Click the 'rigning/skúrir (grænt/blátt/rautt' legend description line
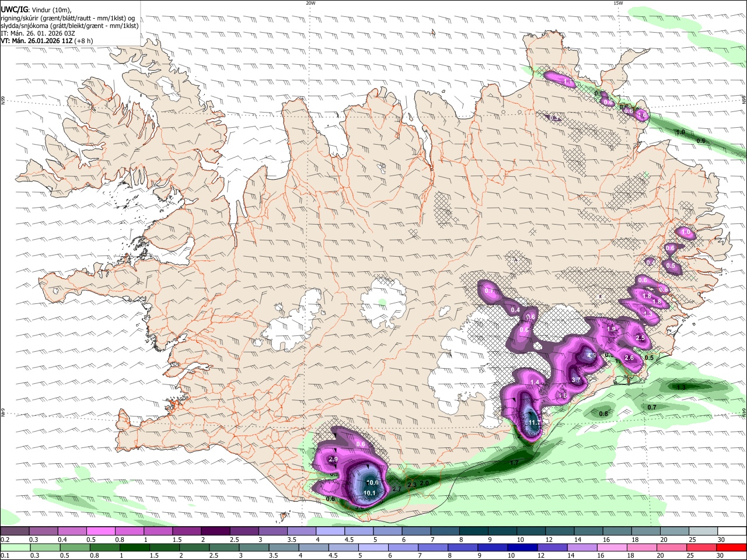 tap(67, 17)
